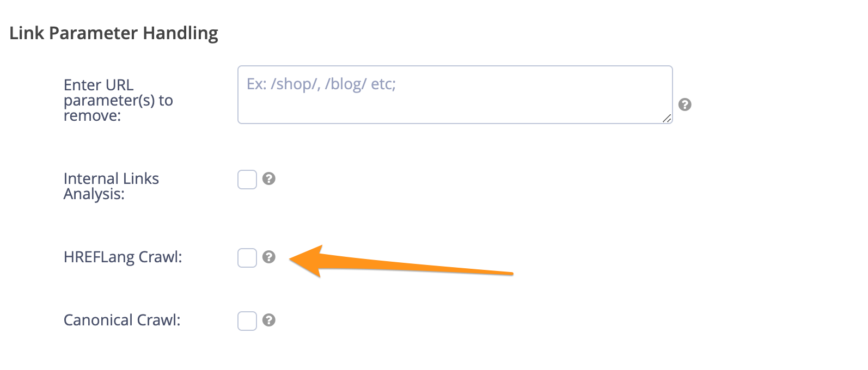The height and width of the screenshot is (370, 868).
Task: Open the Canonical Crawl help icon
Action: (x=269, y=320)
